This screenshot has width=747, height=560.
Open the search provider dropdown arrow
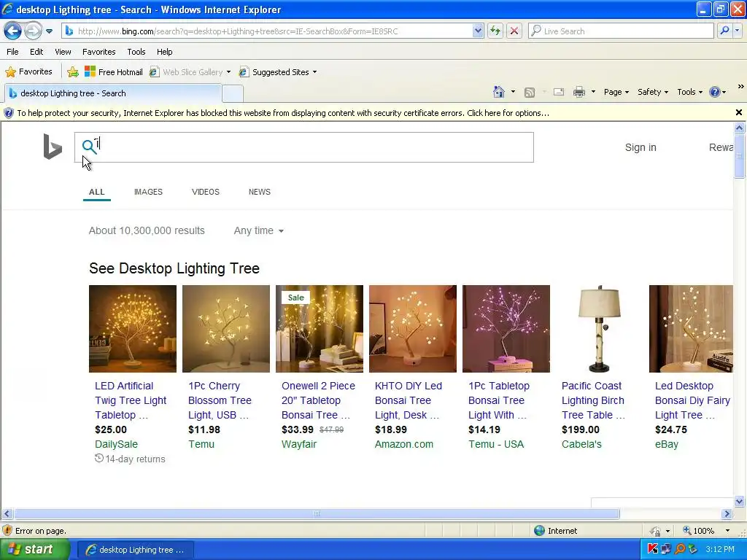[737, 31]
